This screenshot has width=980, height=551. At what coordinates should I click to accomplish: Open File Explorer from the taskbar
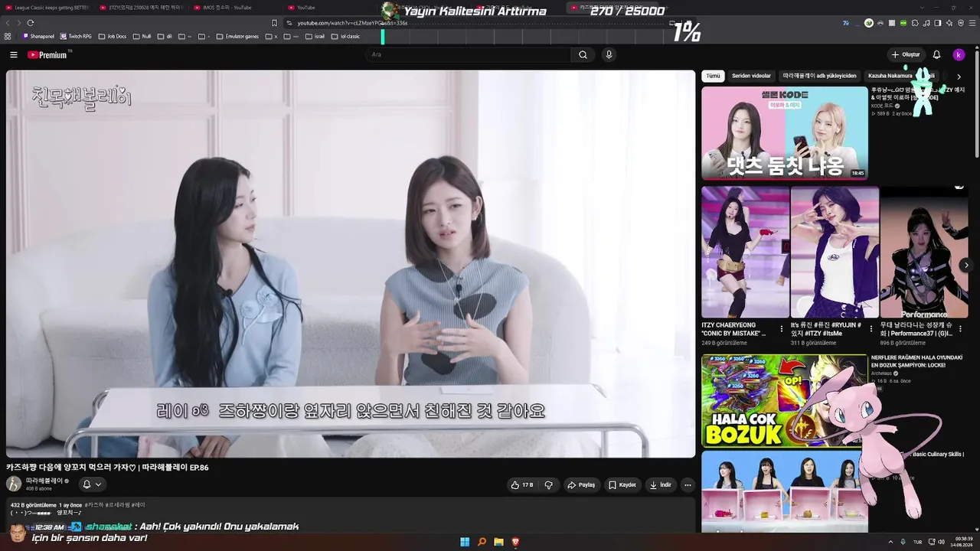coord(498,542)
